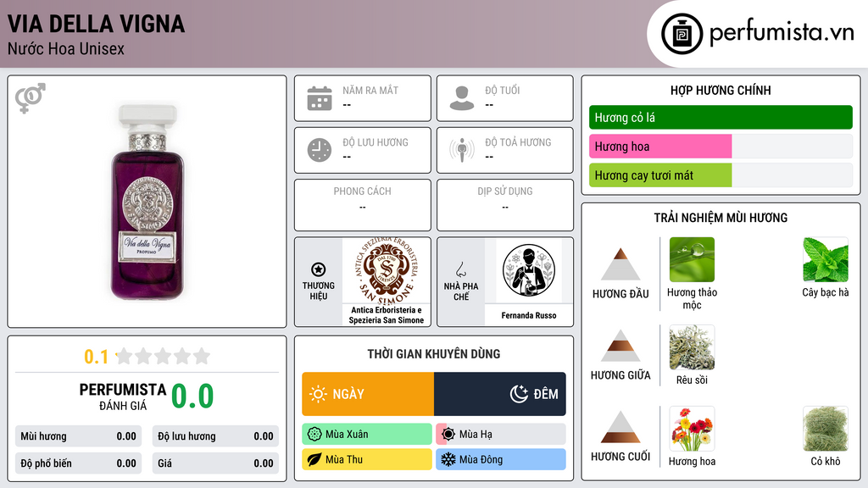Viewport: 868px width, 488px height.
Task: Open the Cây bạc hà note image
Action: [826, 260]
